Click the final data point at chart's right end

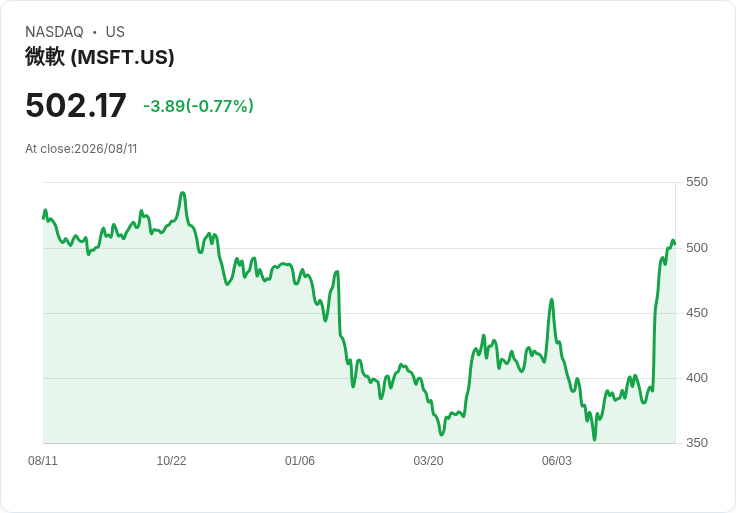675,244
